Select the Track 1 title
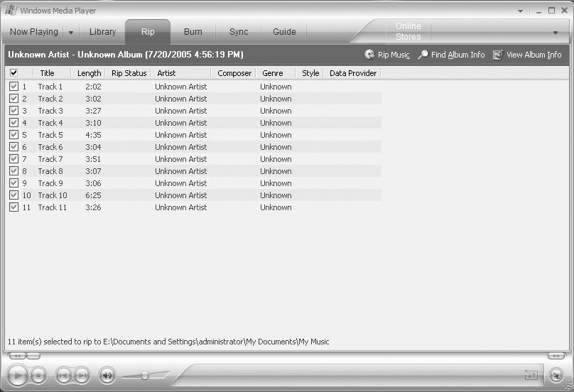This screenshot has height=392, width=574. (x=50, y=87)
